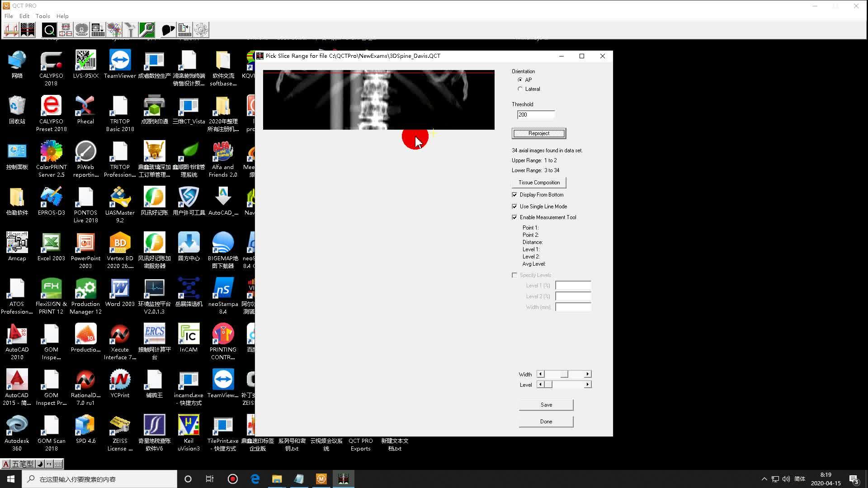Toggle Use Single Line Mode checkbox
The height and width of the screenshot is (488, 868).
pyautogui.click(x=514, y=206)
